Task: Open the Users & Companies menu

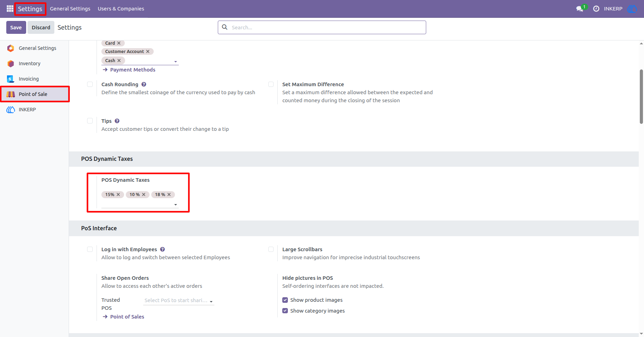Action: coord(121,9)
